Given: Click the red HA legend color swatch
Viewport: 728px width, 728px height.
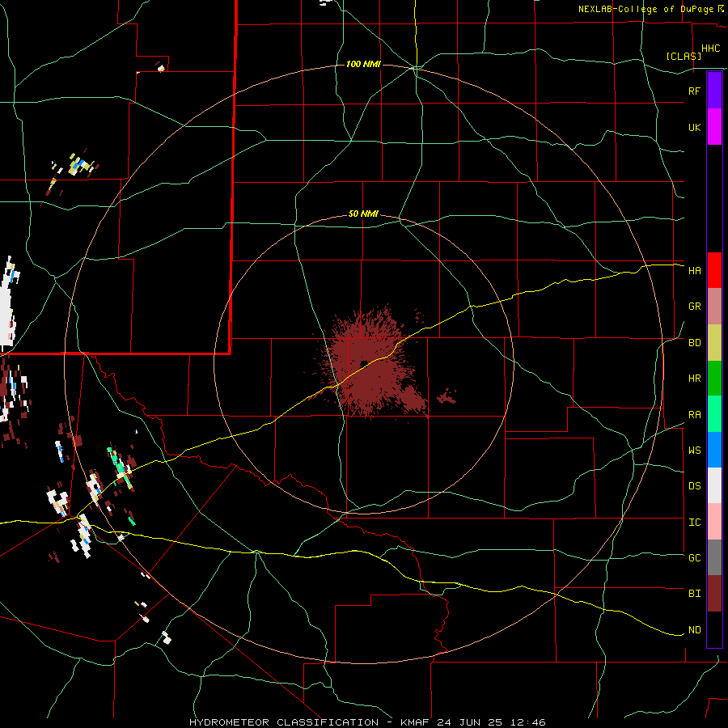Looking at the screenshot, I should (x=714, y=270).
